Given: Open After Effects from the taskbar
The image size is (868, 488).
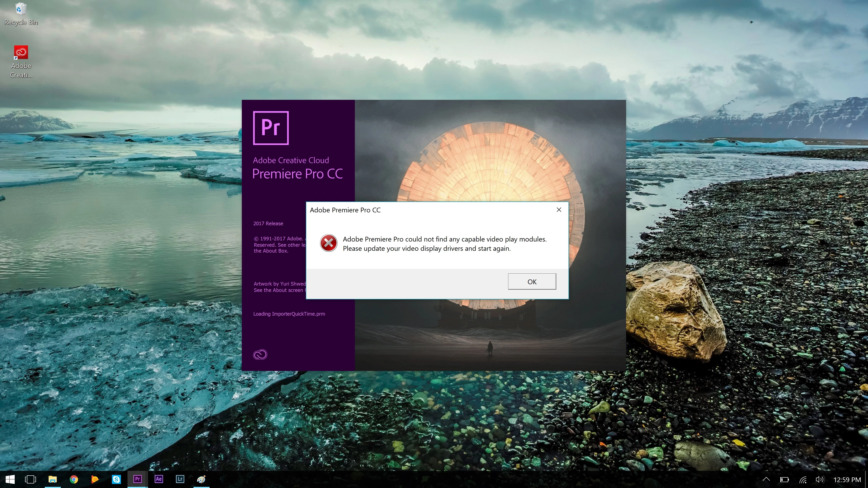Looking at the screenshot, I should [159, 479].
